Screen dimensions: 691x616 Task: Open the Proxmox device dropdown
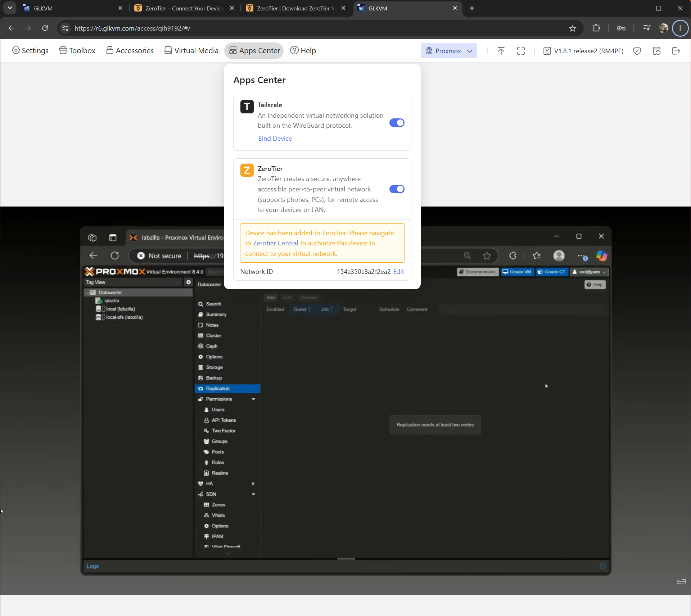(x=448, y=51)
